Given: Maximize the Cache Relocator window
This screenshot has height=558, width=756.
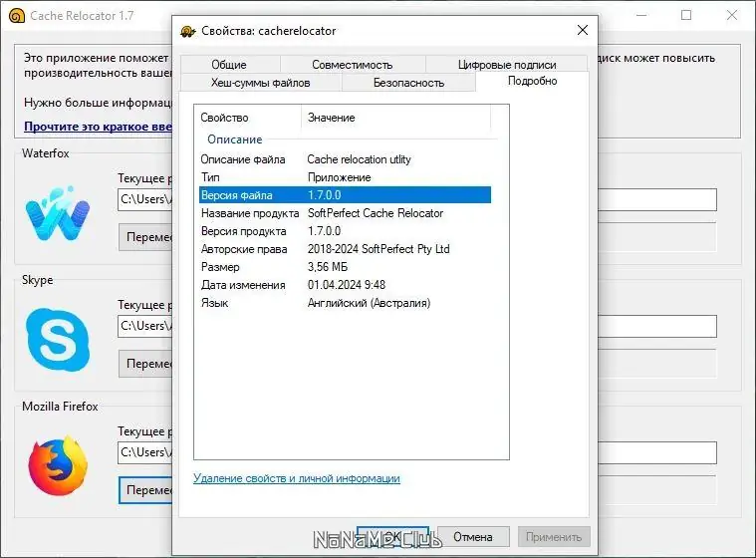Looking at the screenshot, I should (686, 15).
